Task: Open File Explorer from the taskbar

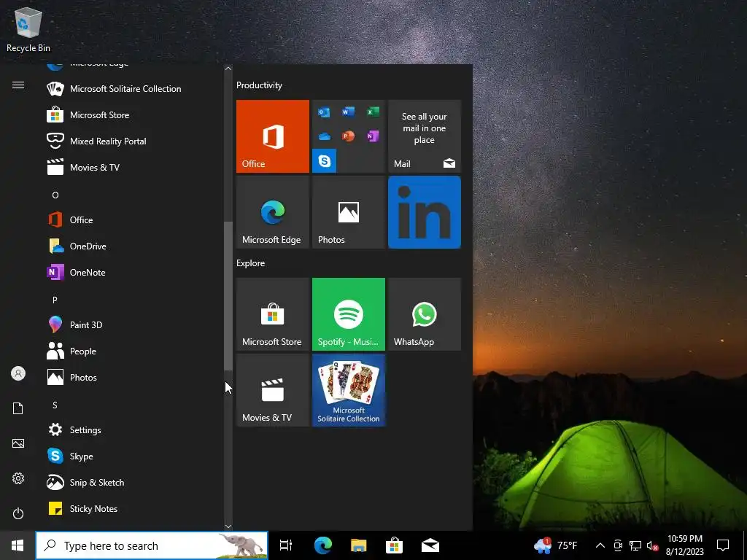Action: click(x=358, y=545)
